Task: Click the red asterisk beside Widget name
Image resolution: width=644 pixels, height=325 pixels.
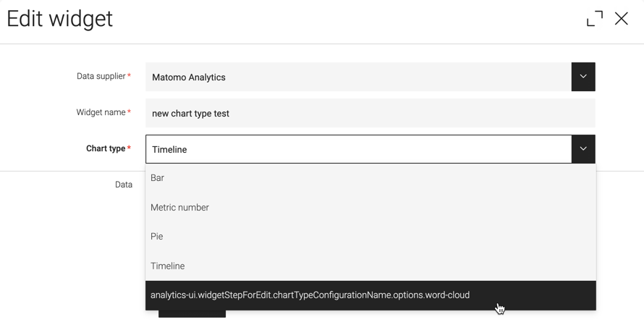Action: pyautogui.click(x=129, y=111)
